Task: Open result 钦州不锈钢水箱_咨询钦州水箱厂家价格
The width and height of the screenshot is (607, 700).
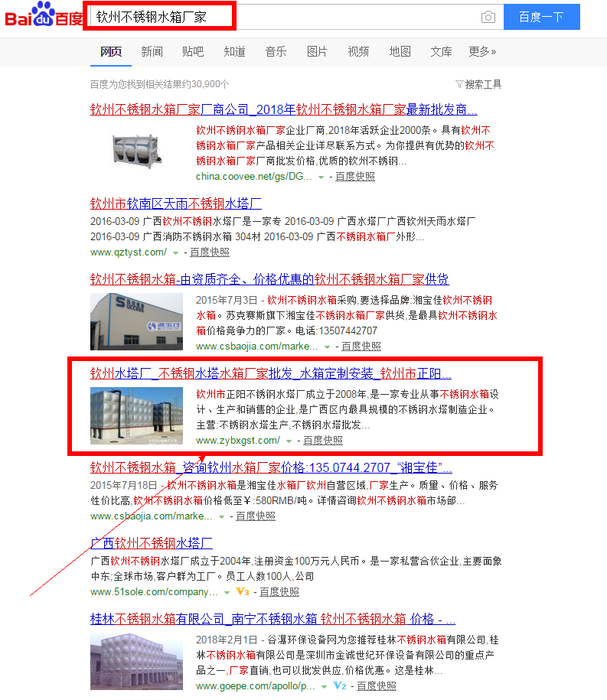Action: pyautogui.click(x=271, y=467)
